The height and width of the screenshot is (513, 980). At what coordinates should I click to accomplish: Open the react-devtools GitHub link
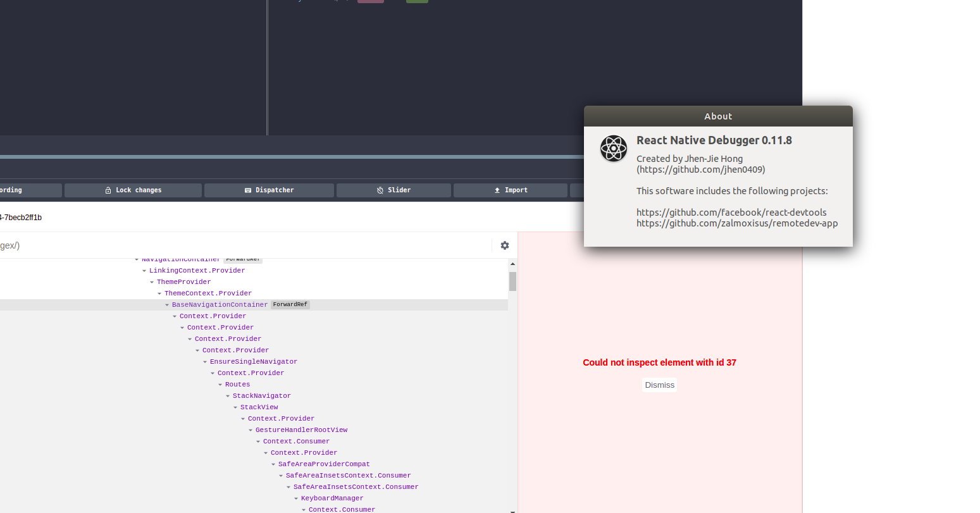click(732, 212)
